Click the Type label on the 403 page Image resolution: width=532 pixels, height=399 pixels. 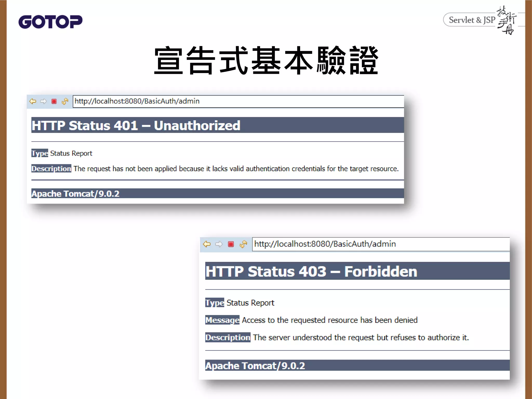214,303
